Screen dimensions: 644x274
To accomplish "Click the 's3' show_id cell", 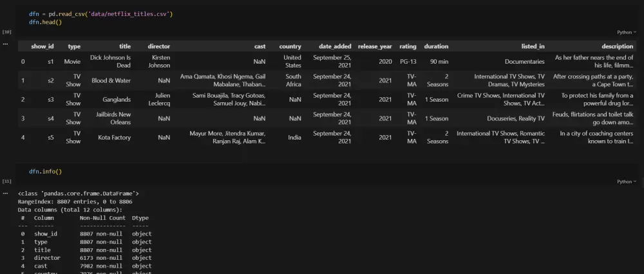I will point(50,99).
